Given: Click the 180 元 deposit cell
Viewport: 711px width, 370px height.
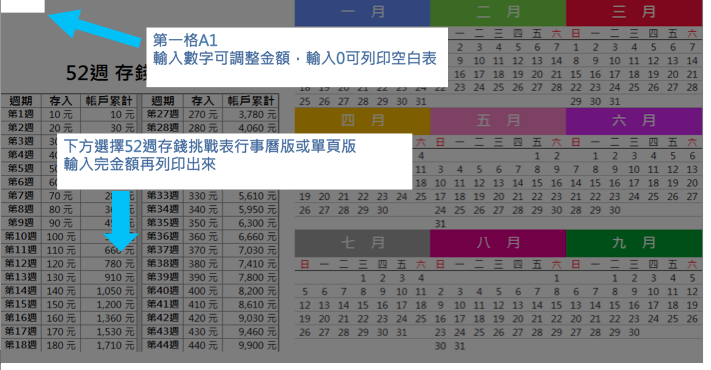Looking at the screenshot, I should coord(61,346).
